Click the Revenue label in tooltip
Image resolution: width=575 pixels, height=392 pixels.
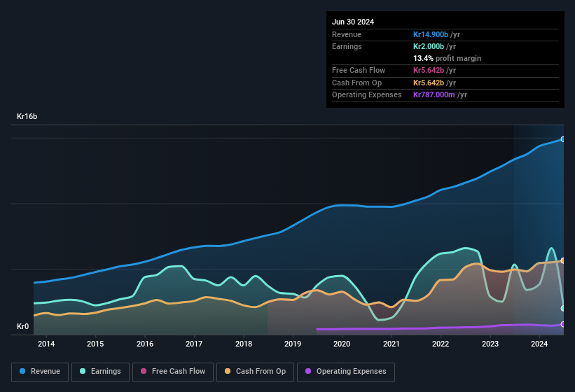pos(347,34)
